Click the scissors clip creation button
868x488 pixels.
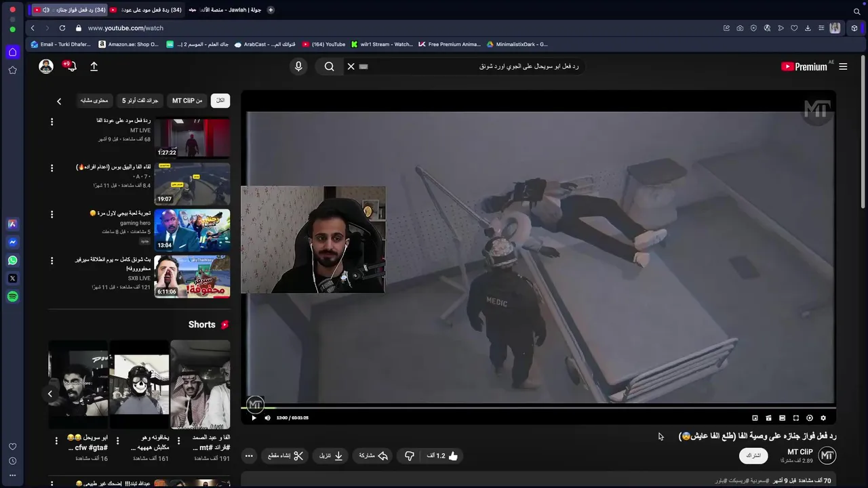284,455
